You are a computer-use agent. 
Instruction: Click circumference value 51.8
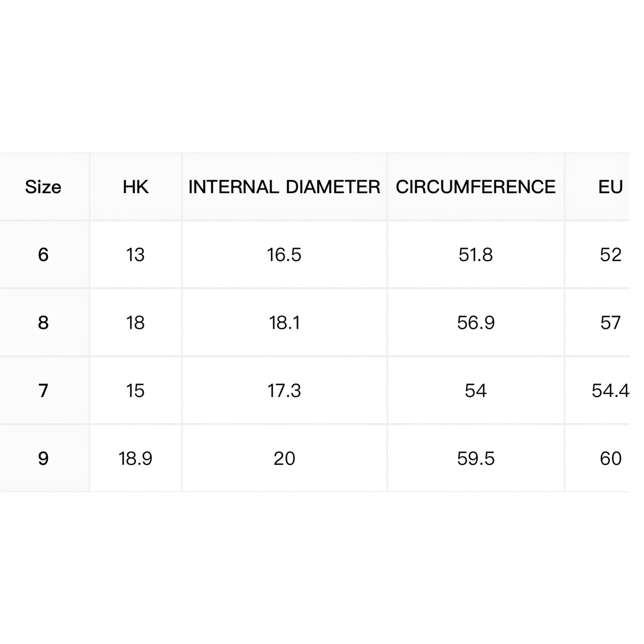click(x=476, y=255)
